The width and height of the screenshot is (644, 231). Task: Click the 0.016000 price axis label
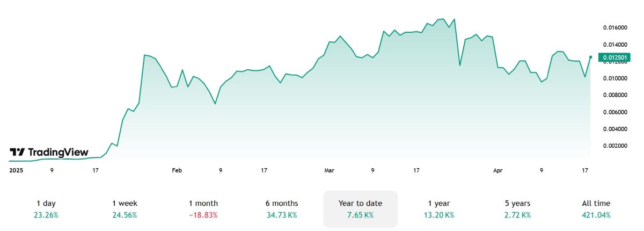[x=614, y=27]
